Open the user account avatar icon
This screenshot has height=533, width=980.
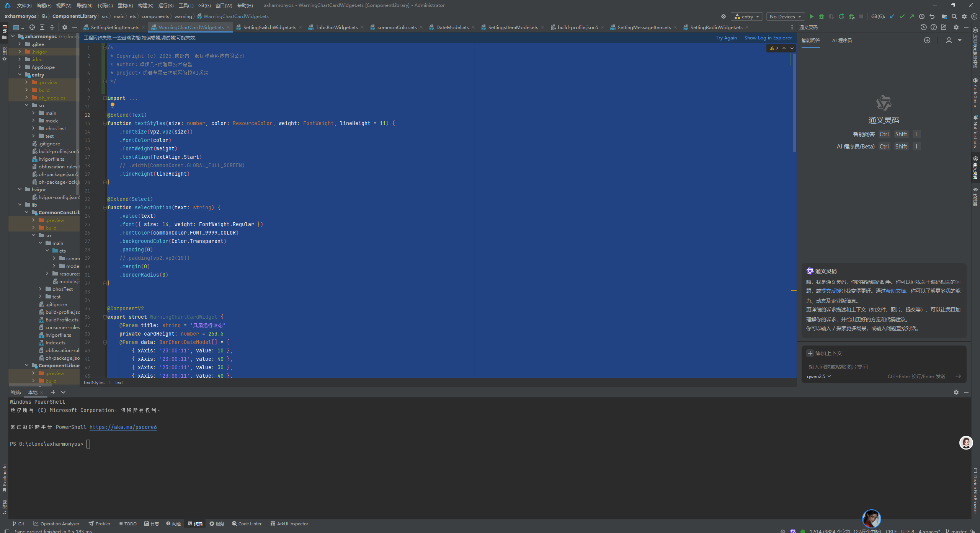coord(974,16)
